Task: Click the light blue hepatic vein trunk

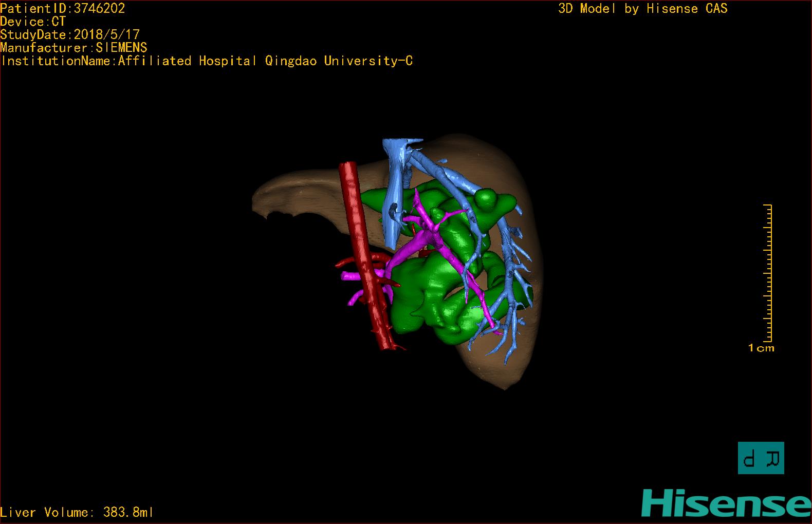Action: click(396, 190)
